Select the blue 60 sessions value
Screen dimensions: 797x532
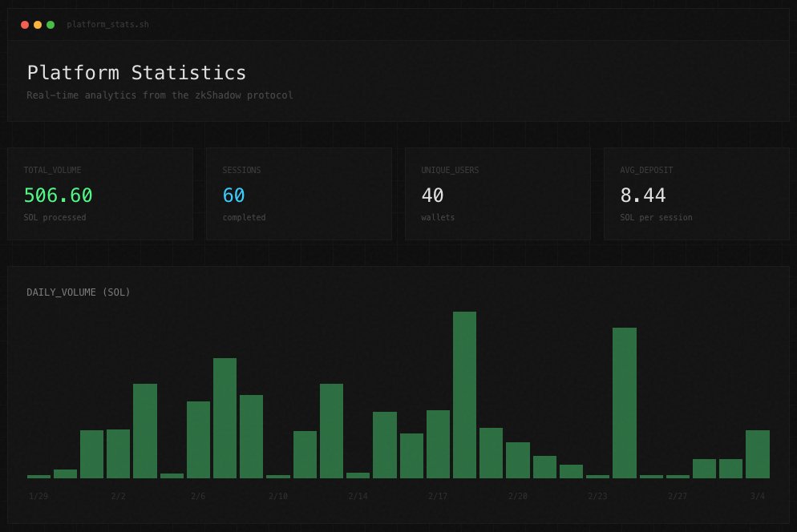click(234, 195)
